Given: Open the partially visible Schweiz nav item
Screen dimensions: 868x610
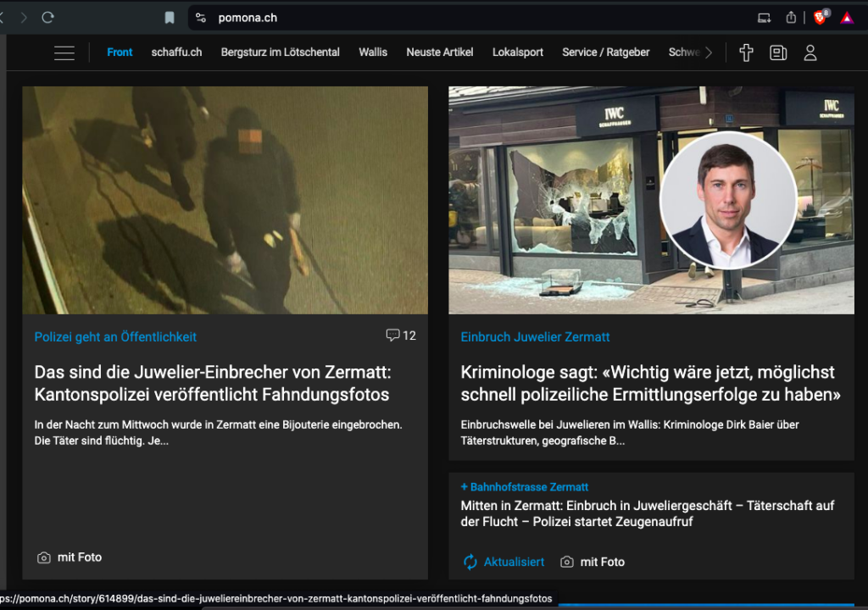Looking at the screenshot, I should (x=684, y=52).
